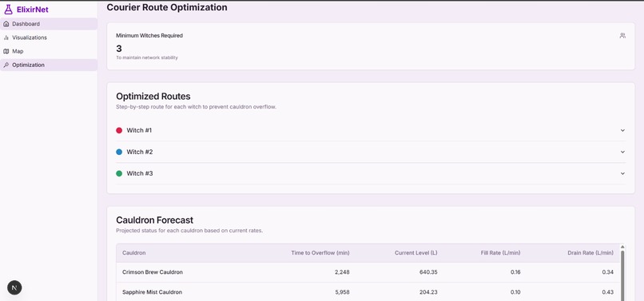Click the Current Level (L) column header

tap(416, 253)
